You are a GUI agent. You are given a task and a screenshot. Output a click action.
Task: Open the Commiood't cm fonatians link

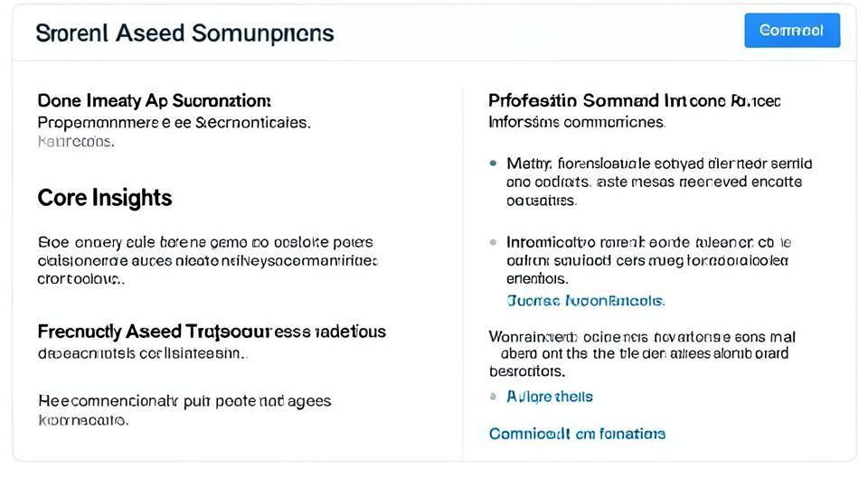pyautogui.click(x=577, y=434)
